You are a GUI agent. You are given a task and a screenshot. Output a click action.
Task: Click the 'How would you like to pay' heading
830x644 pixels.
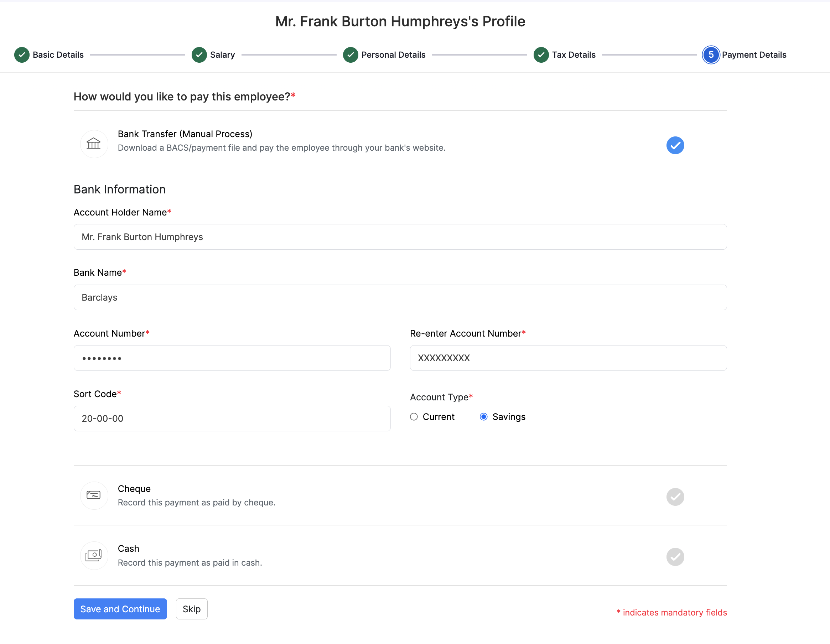[x=185, y=97]
